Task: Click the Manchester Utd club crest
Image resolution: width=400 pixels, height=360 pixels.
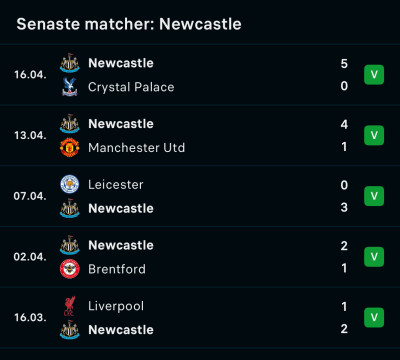Action: tap(70, 147)
